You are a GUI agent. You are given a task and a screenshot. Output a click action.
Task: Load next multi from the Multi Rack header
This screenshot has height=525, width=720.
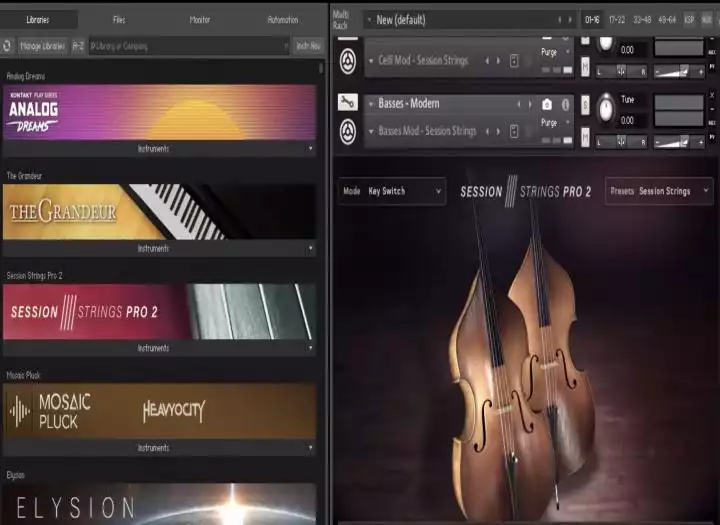[x=570, y=20]
